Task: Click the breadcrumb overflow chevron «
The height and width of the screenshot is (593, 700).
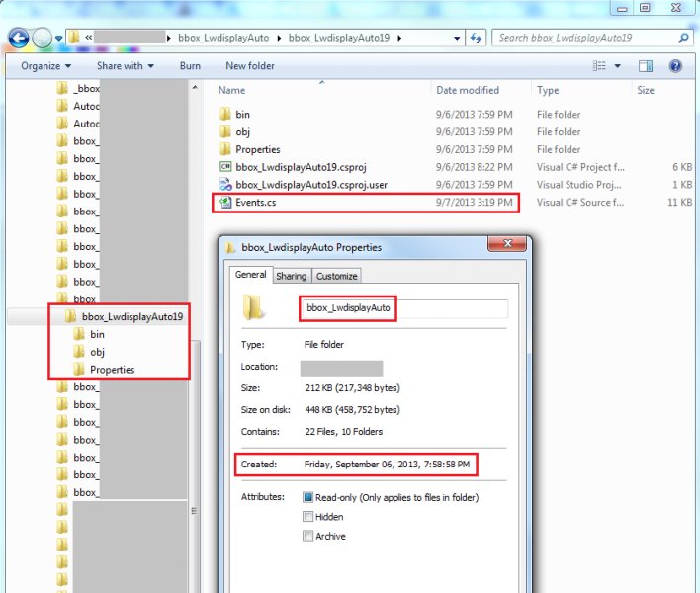Action: point(89,38)
